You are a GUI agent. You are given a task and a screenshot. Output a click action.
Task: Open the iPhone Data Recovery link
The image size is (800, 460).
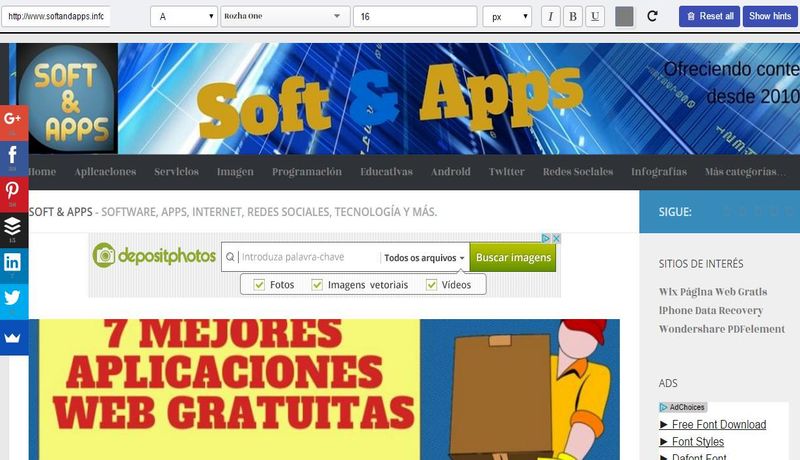click(711, 311)
